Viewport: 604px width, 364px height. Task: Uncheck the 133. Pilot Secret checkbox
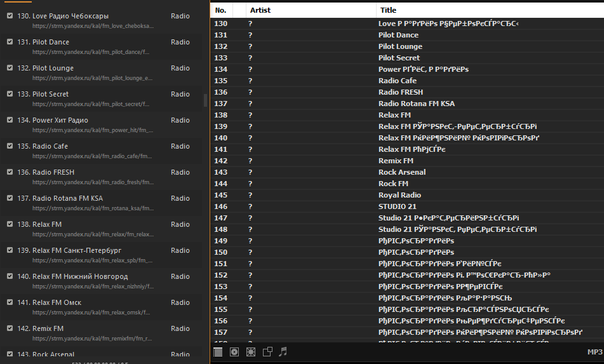[x=10, y=94]
